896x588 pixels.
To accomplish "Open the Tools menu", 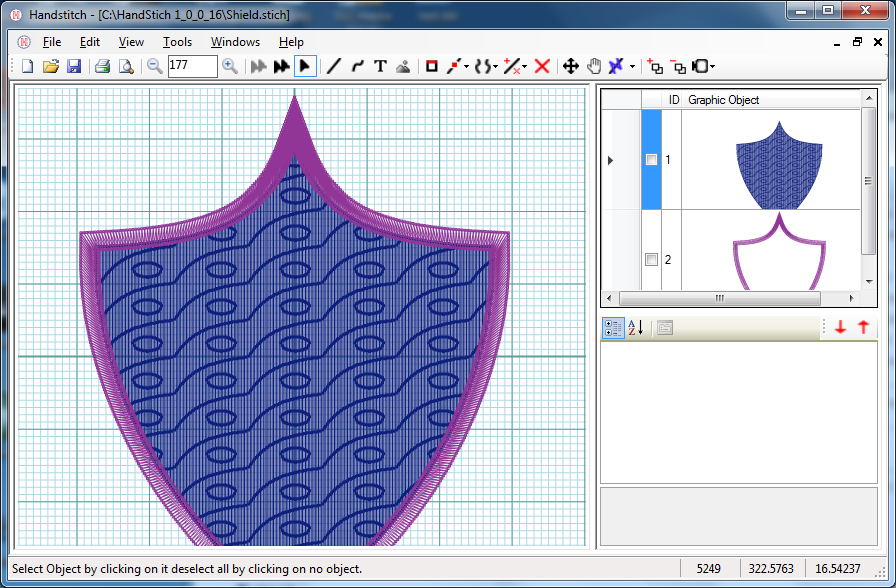I will 177,42.
